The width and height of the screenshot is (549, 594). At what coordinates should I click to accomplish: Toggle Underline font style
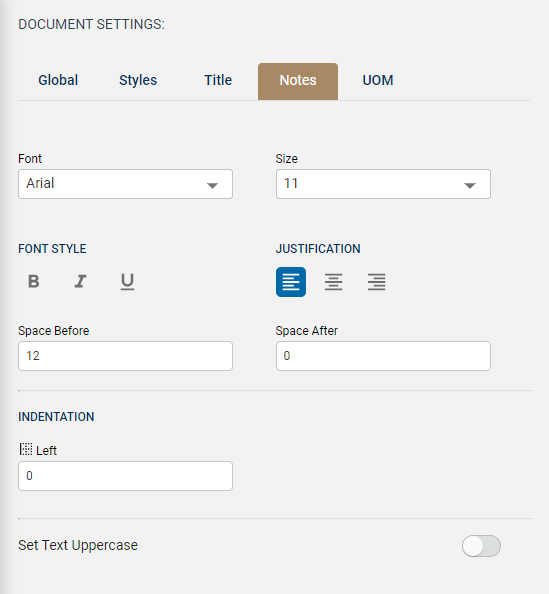(127, 281)
